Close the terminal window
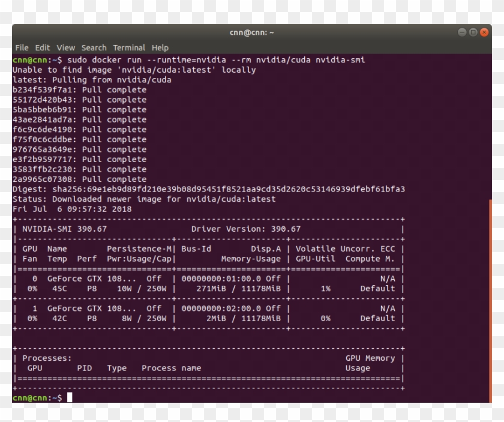 pyautogui.click(x=484, y=32)
